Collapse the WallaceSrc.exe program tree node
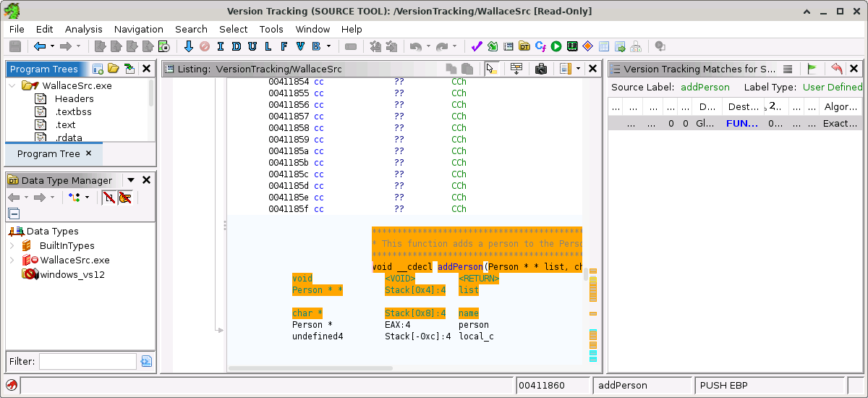868x398 pixels. (12, 85)
